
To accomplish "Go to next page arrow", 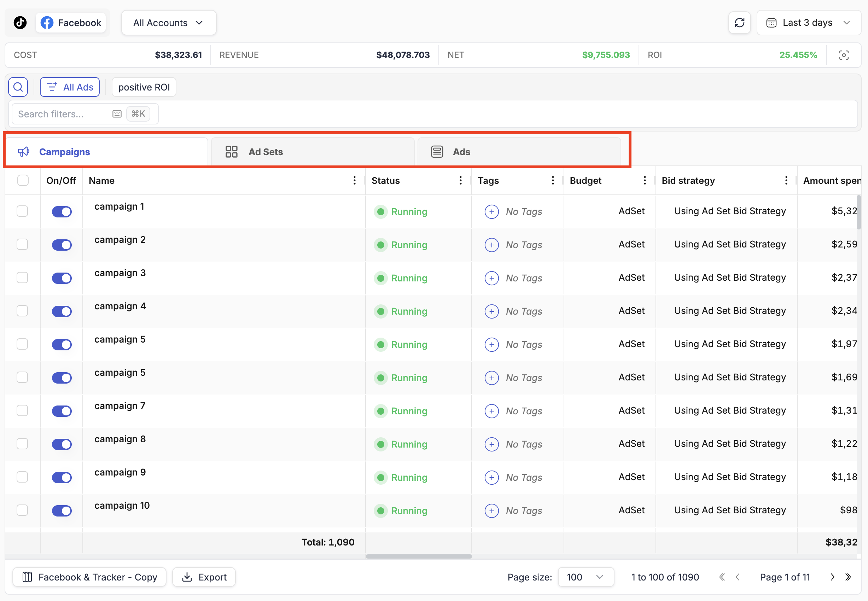I will (833, 577).
